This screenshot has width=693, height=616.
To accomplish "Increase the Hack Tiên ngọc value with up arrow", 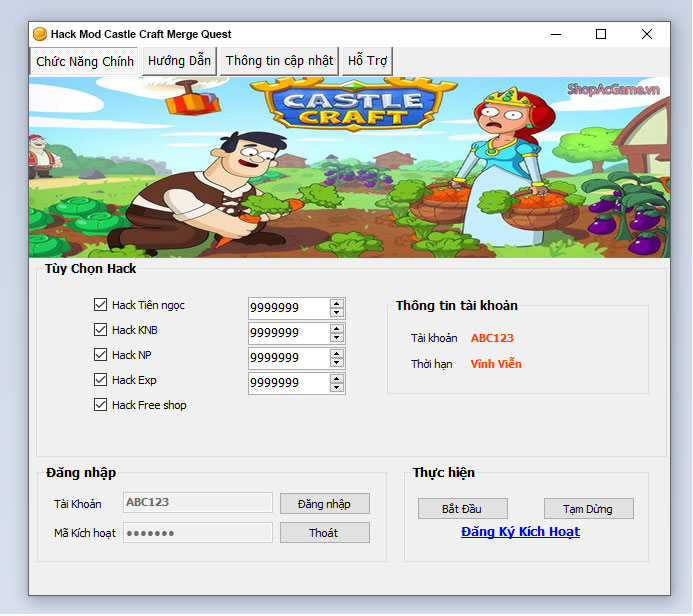I will pyautogui.click(x=337, y=304).
